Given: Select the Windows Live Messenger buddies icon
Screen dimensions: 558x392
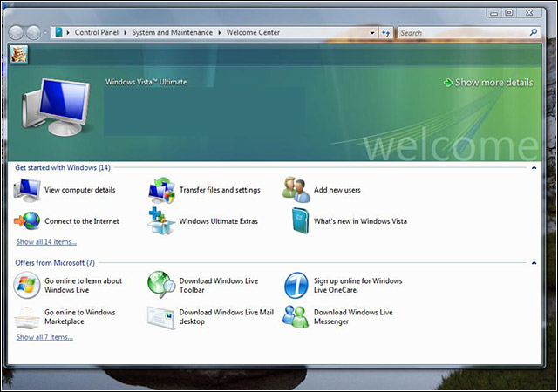Looking at the screenshot, I should click(x=296, y=316).
